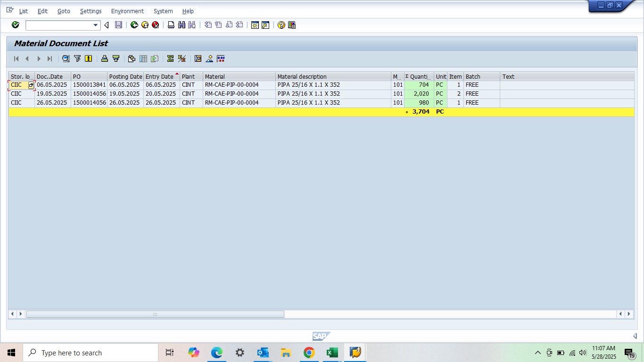
Task: Open the Details magnifier icon
Action: [66, 59]
